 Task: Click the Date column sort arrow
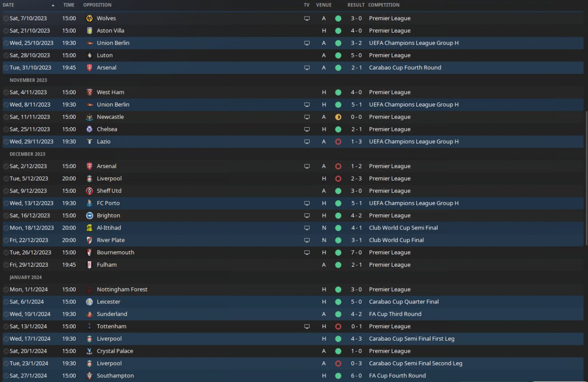(x=53, y=5)
